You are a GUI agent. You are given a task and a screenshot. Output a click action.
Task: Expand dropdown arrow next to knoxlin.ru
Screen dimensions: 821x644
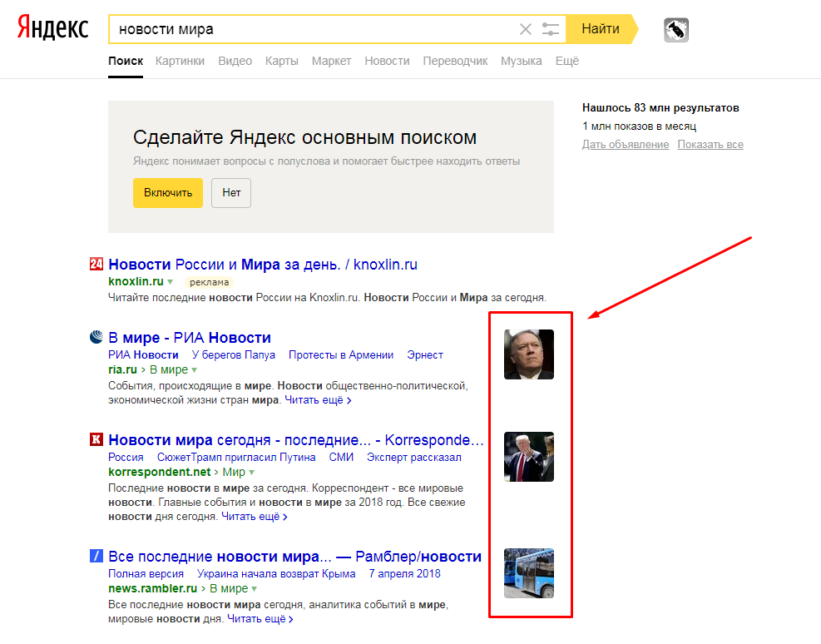coord(171,282)
